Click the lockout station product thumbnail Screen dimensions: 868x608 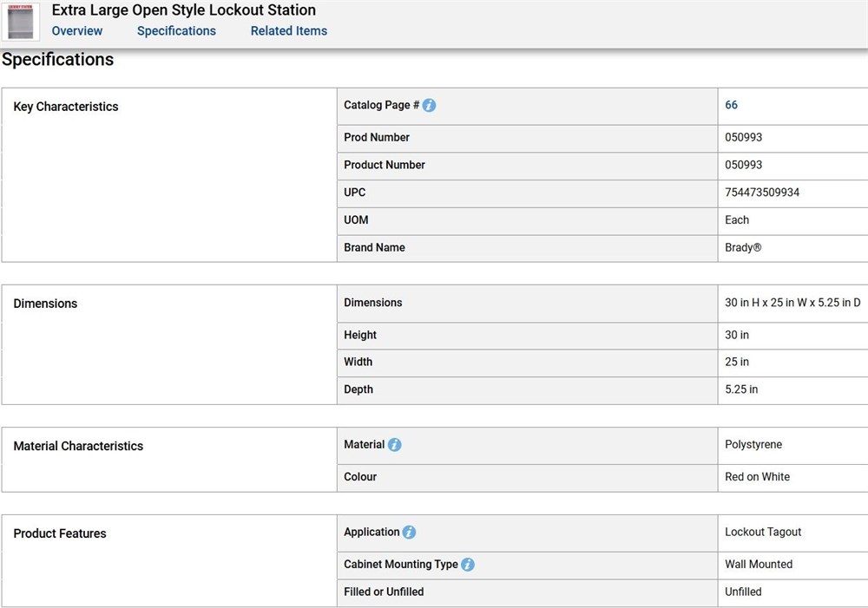tap(23, 23)
